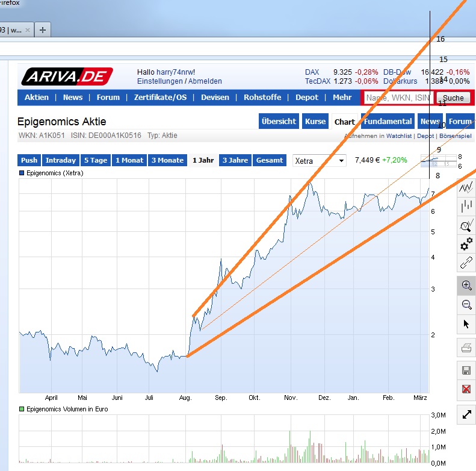Switch to the Fundamental tab

pyautogui.click(x=388, y=121)
